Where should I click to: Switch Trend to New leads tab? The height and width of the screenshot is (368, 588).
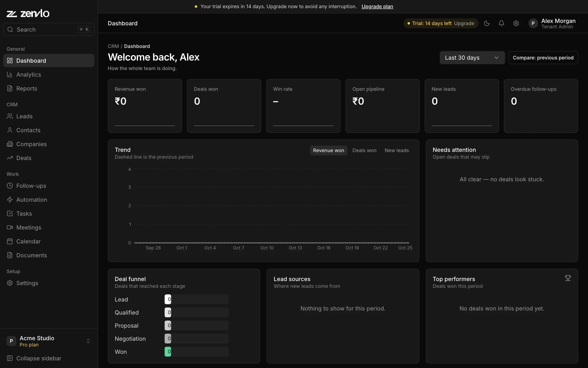click(397, 150)
